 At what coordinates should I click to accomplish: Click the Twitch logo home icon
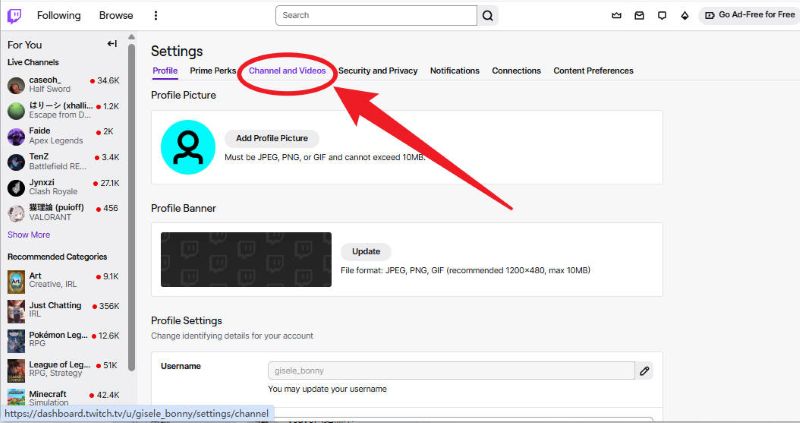15,16
